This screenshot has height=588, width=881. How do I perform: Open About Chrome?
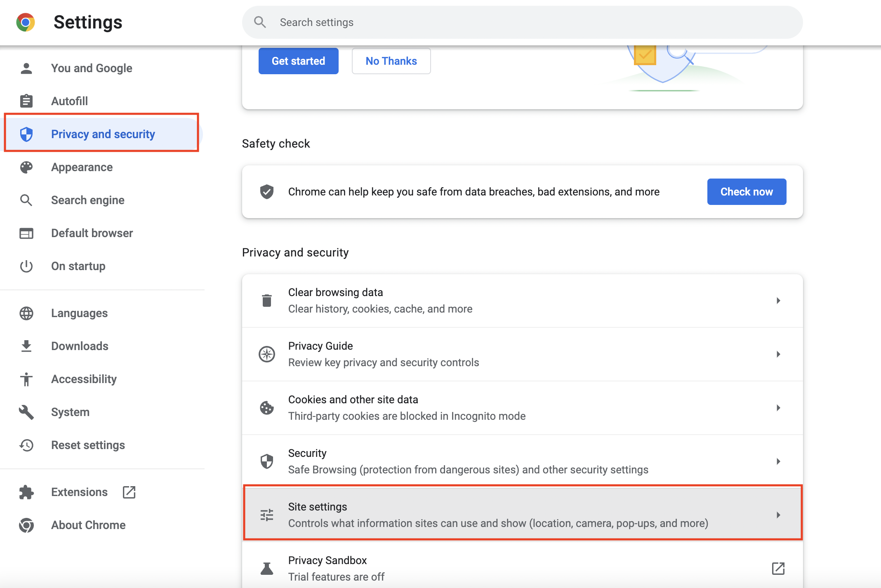point(102,525)
